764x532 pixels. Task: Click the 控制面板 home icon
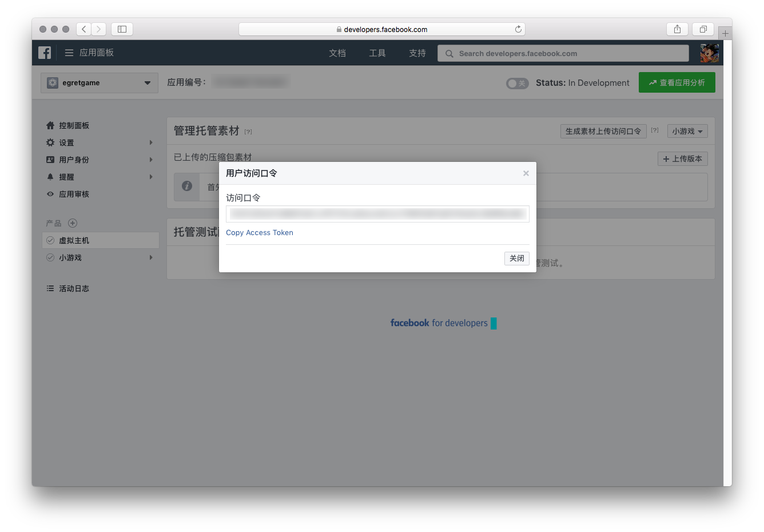[x=50, y=125]
